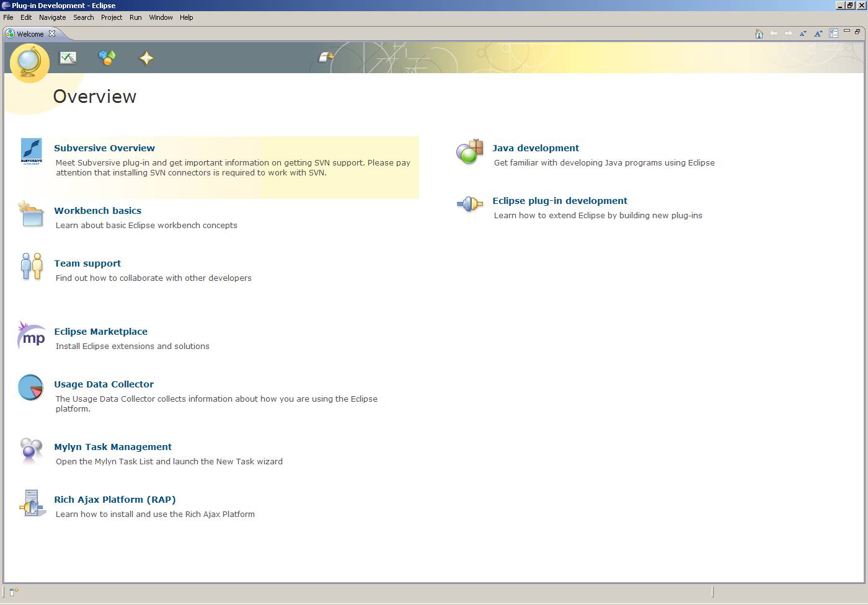The width and height of the screenshot is (868, 605).
Task: Open the Run menu
Action: [136, 17]
